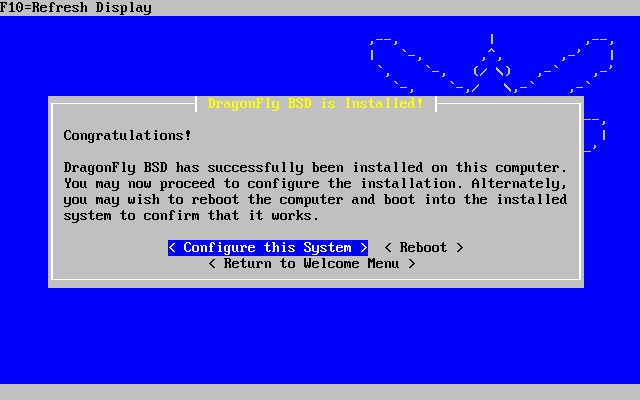This screenshot has height=400, width=640.
Task: Click the right angle bracket after Reboot
Action: [460, 248]
